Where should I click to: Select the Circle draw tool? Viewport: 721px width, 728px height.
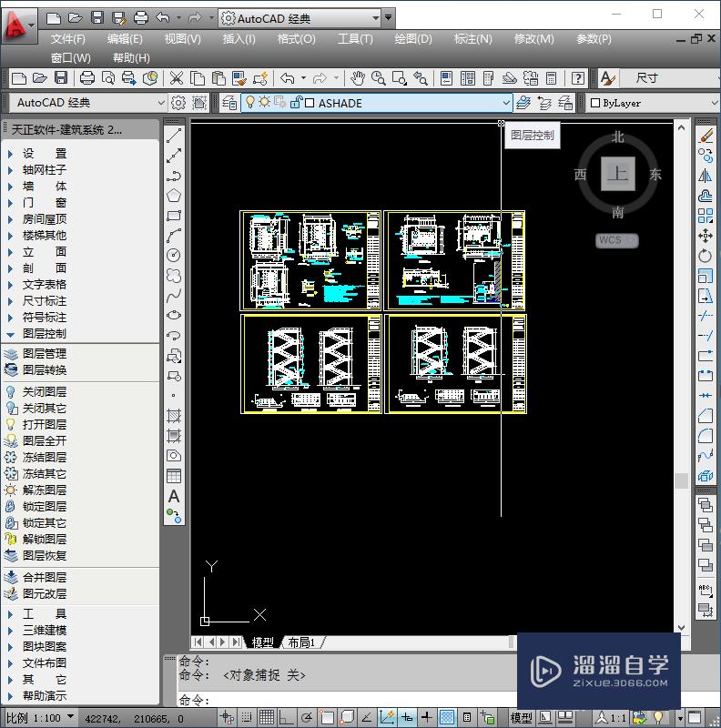point(174,256)
